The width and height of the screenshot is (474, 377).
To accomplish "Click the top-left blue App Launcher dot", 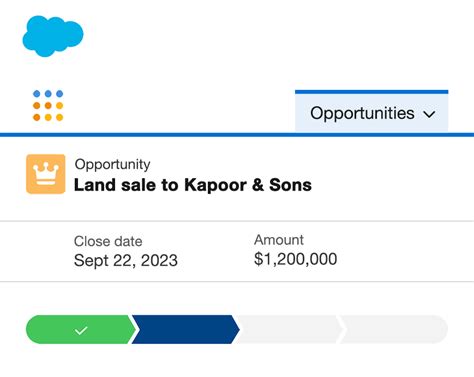I will pos(37,94).
